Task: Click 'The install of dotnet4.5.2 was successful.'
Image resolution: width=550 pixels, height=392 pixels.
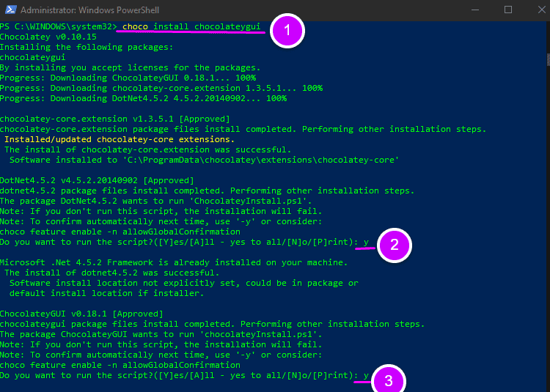Action: pyautogui.click(x=112, y=273)
